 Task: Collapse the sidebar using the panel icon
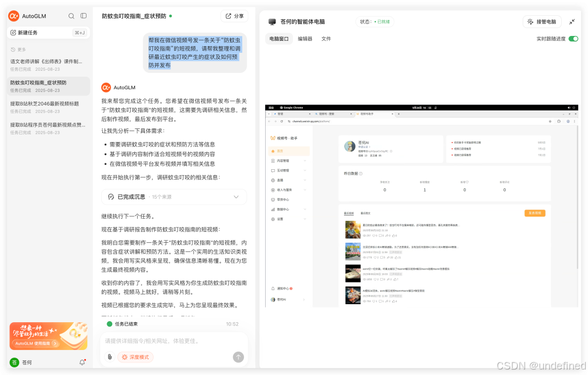84,16
